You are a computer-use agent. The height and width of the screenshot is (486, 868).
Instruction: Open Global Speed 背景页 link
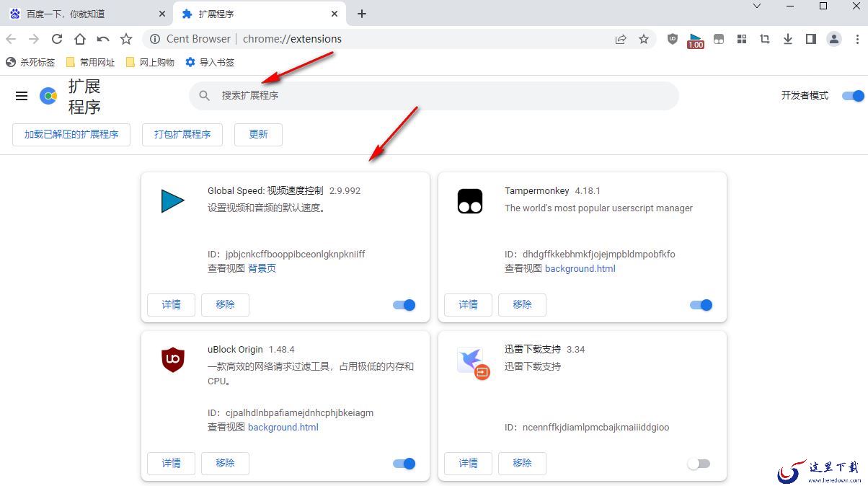tap(262, 268)
